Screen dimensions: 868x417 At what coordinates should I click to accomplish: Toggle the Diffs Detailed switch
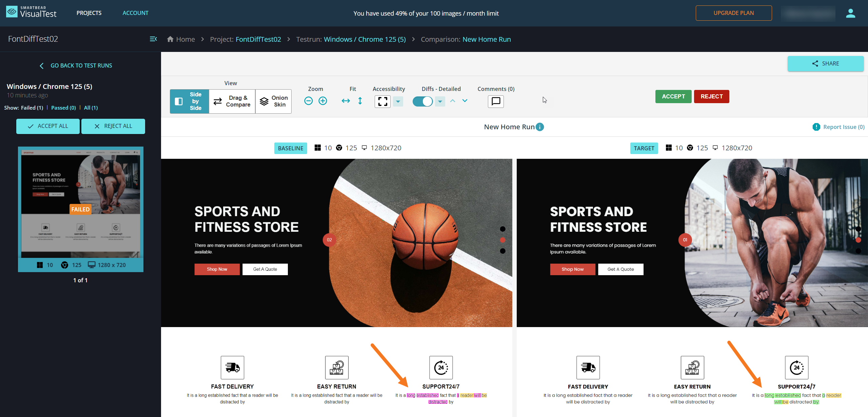422,101
